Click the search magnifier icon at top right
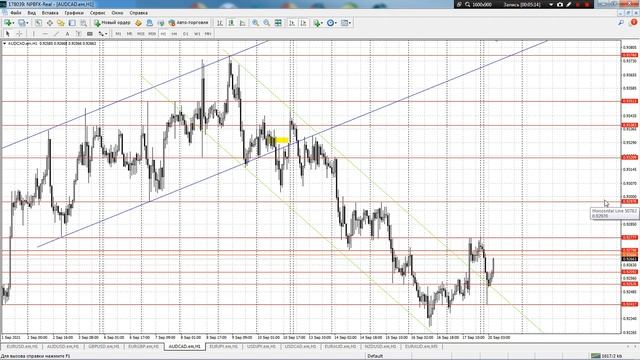The width and height of the screenshot is (640, 360). 621,23
